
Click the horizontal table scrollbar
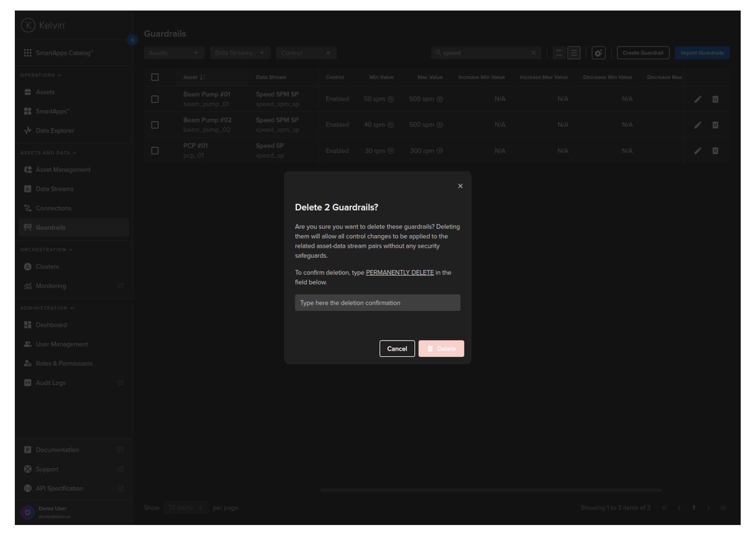click(x=491, y=491)
